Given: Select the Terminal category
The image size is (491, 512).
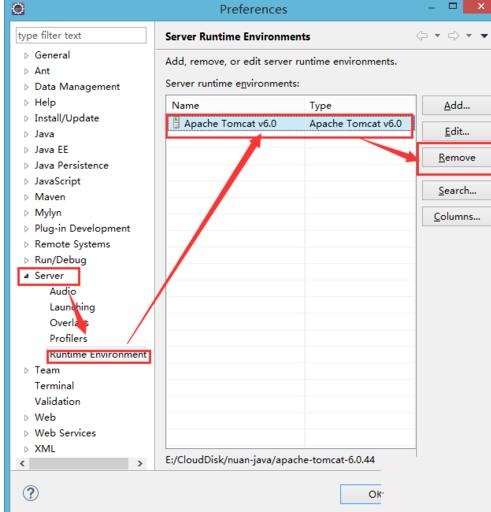Looking at the screenshot, I should (x=54, y=386).
